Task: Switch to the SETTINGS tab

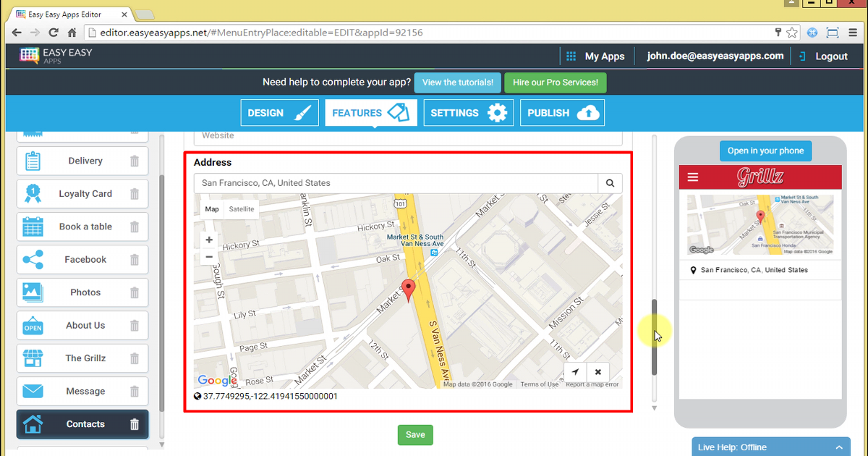Action: (468, 112)
